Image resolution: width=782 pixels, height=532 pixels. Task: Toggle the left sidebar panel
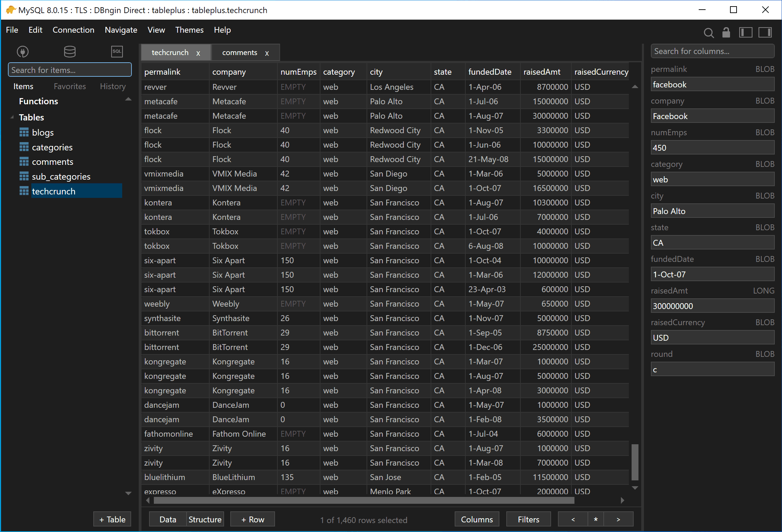[x=746, y=33]
